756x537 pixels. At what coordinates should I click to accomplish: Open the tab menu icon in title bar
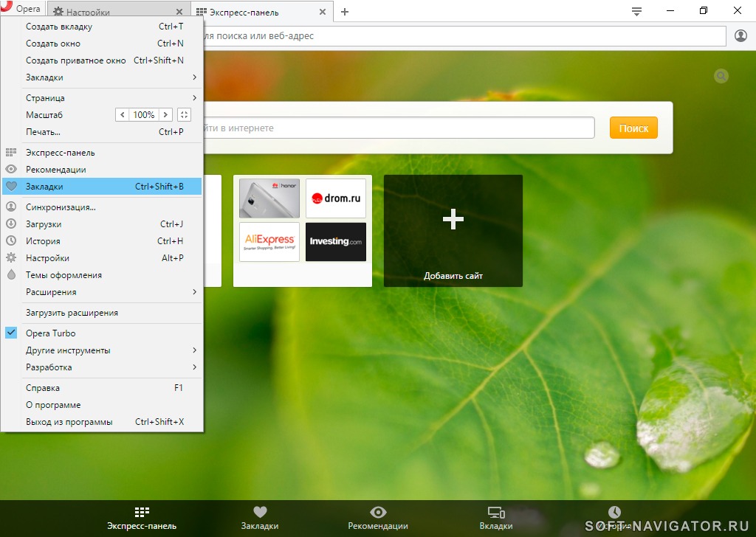636,12
